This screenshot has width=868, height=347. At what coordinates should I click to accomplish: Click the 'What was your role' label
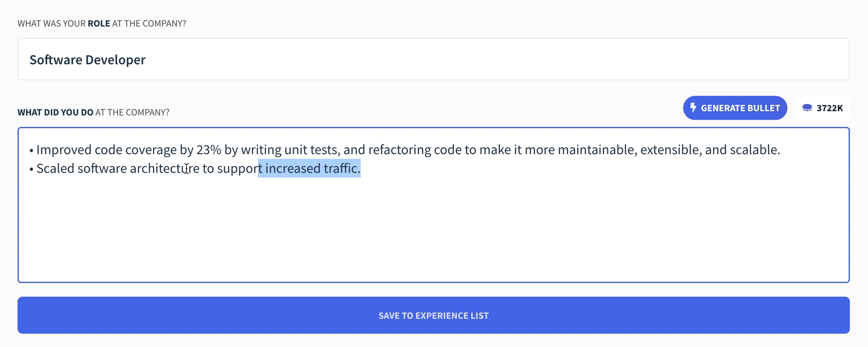pos(102,24)
